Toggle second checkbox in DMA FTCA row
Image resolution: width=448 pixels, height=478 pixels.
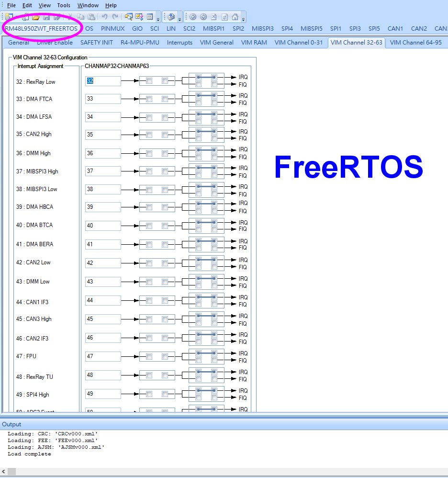pyautogui.click(x=165, y=99)
